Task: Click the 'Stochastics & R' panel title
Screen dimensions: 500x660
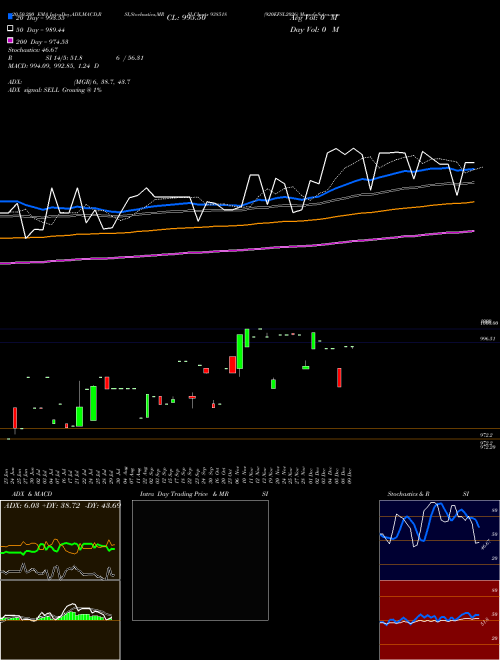Action: point(408,494)
